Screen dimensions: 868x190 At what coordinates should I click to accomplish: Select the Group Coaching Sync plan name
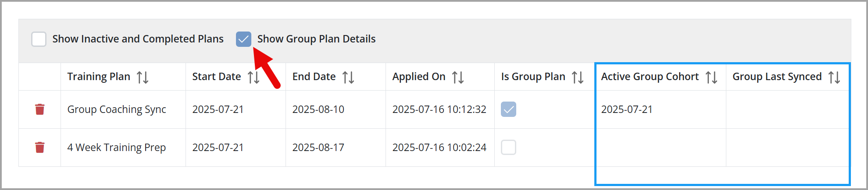point(117,109)
